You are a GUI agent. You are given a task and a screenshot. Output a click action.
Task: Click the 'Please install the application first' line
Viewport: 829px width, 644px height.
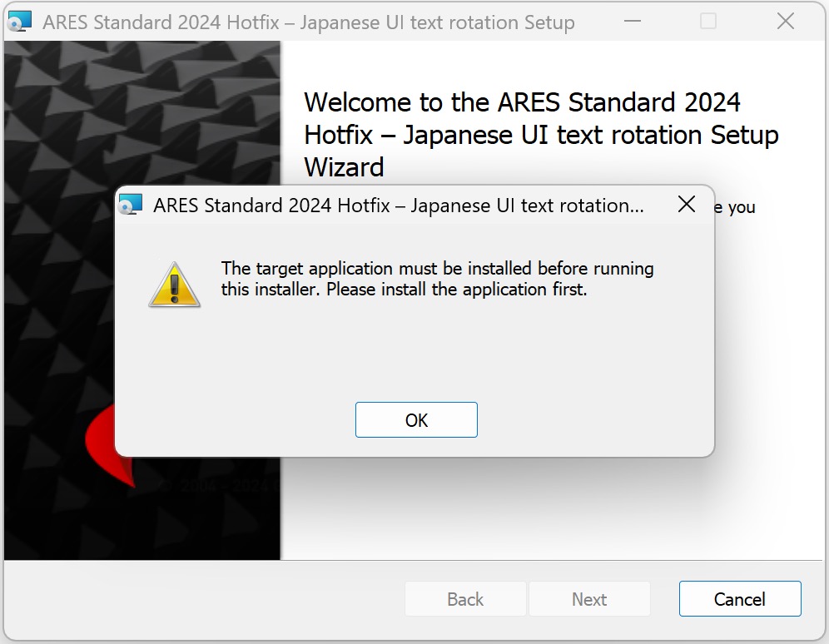click(x=457, y=290)
